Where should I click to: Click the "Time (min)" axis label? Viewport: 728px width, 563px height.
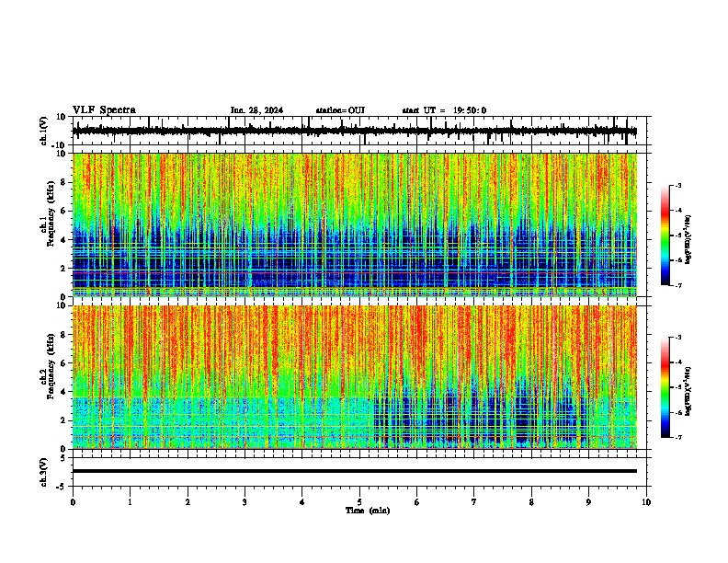(x=368, y=511)
